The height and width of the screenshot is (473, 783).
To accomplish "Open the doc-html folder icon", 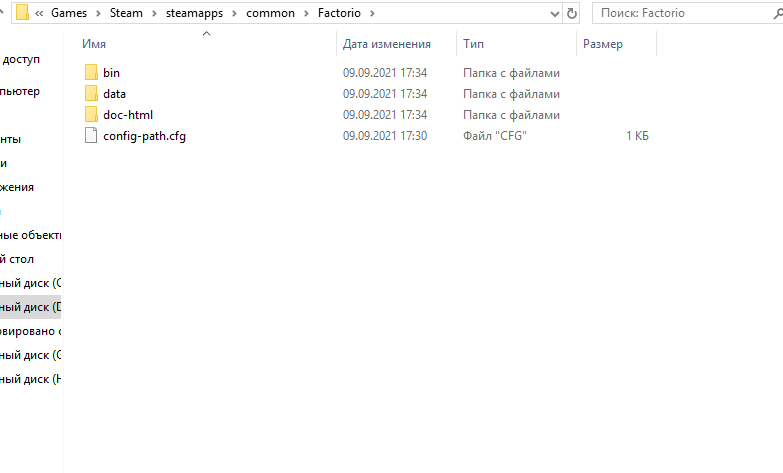I will coord(91,114).
